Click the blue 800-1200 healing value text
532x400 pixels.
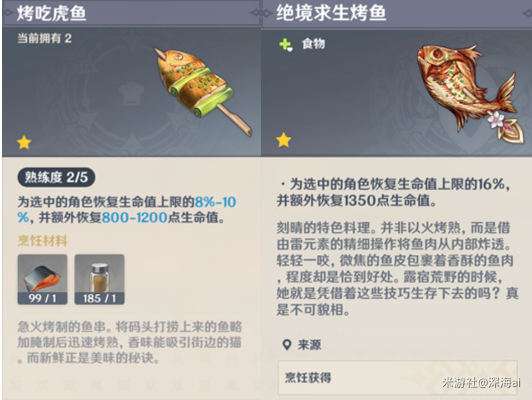pos(135,217)
